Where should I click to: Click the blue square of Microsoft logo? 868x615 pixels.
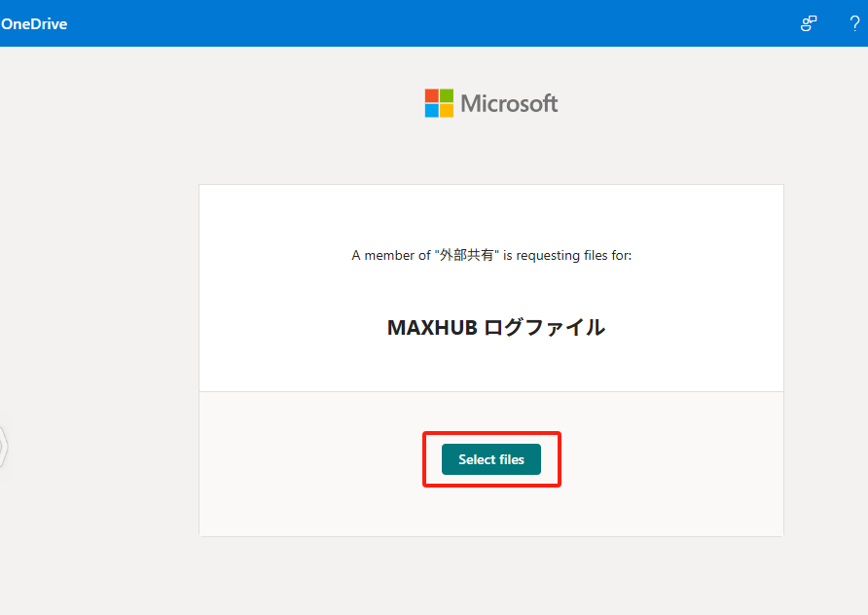432,110
